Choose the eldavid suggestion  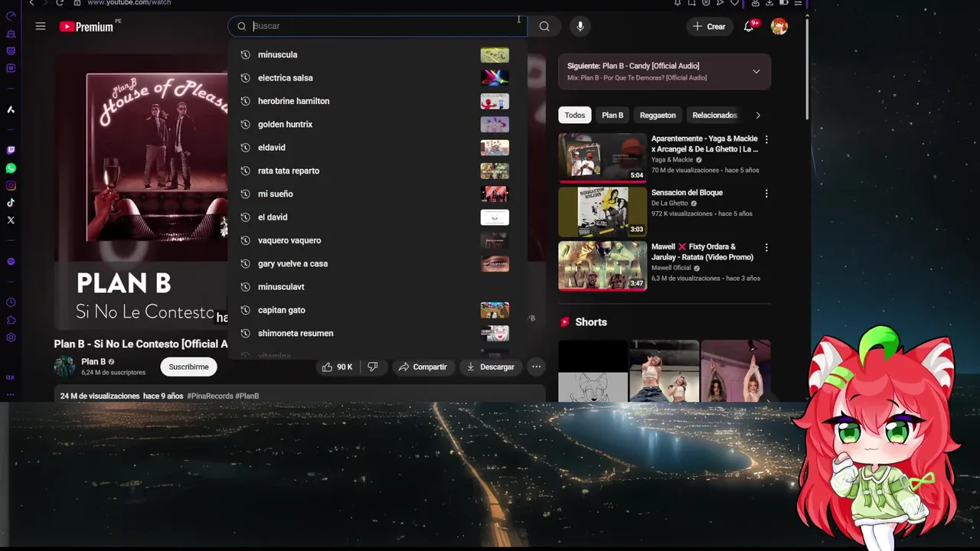point(377,148)
